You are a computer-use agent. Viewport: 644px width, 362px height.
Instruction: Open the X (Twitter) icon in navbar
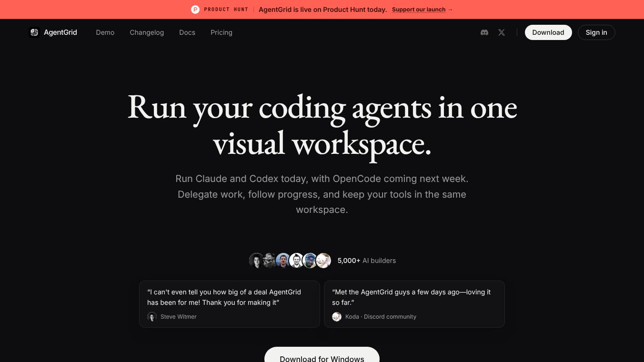pos(502,32)
